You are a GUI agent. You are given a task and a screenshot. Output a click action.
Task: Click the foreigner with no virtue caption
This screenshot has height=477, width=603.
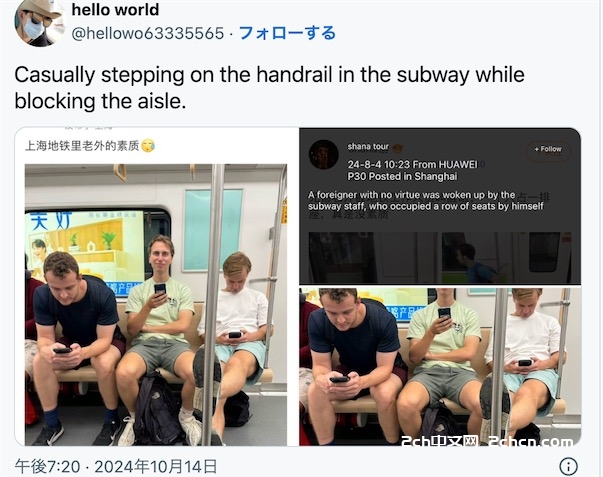tap(426, 200)
